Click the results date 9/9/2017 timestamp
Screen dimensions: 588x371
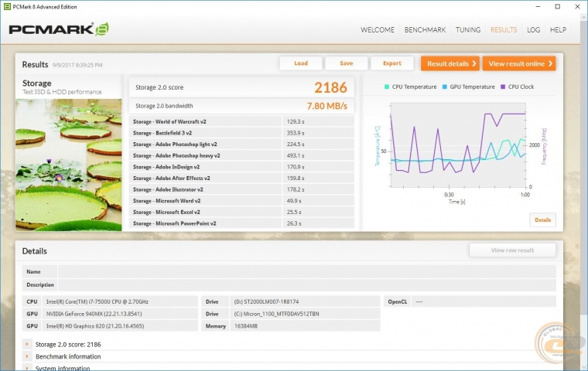pyautogui.click(x=77, y=65)
